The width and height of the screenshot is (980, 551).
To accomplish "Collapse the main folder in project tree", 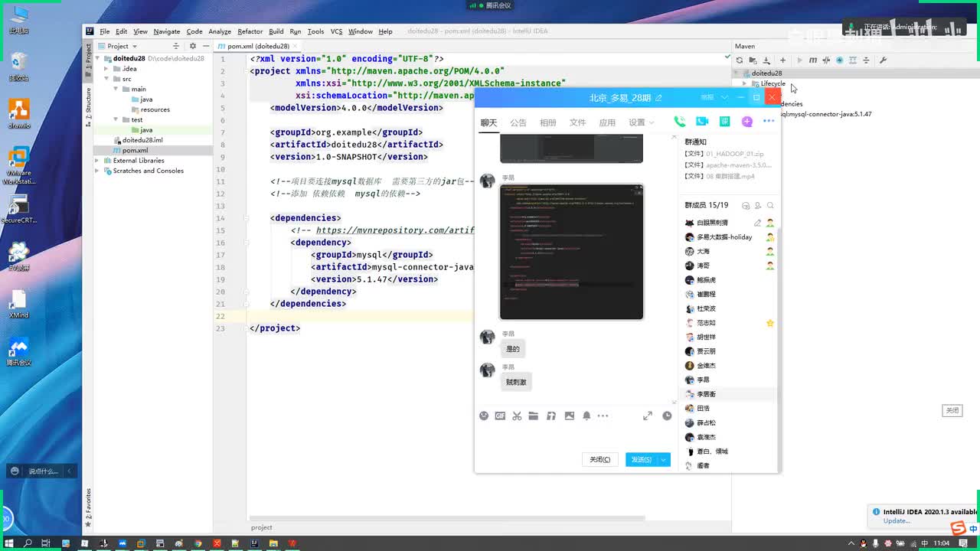I will click(x=116, y=89).
